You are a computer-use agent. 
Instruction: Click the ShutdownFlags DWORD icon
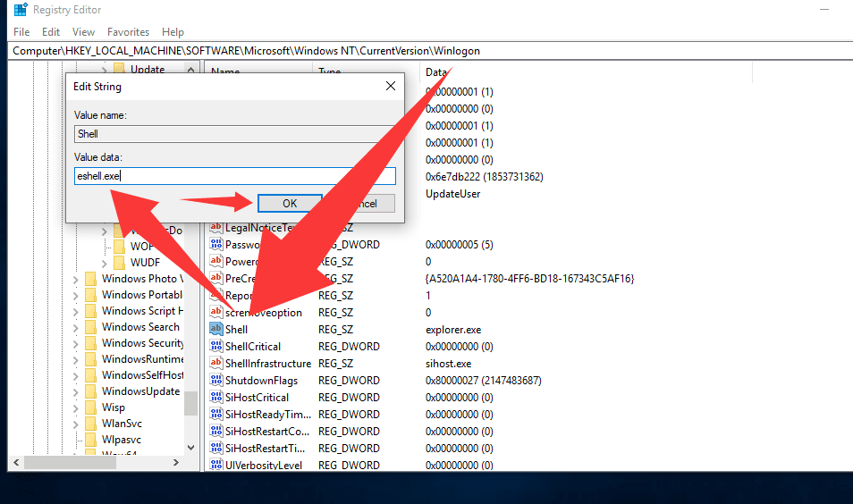tap(216, 380)
